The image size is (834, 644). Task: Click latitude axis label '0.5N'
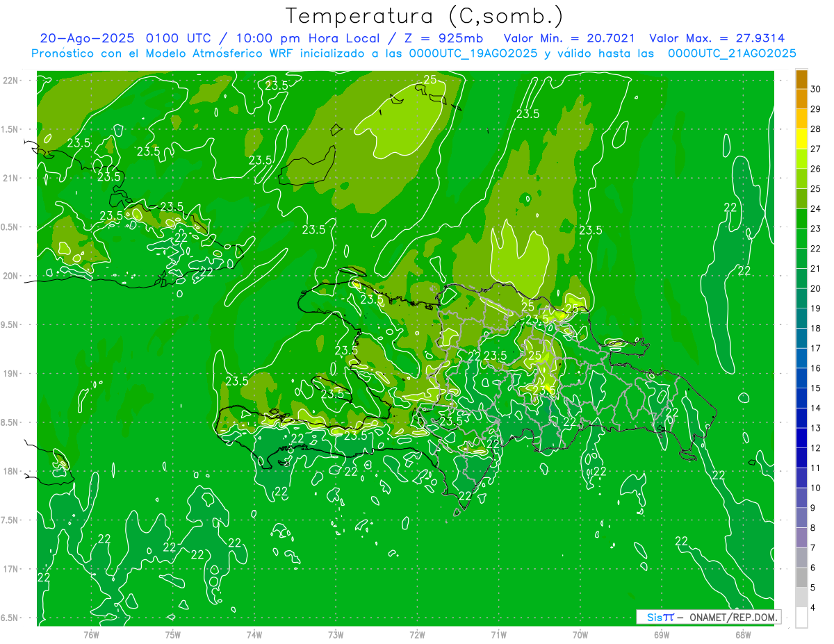click(x=10, y=227)
